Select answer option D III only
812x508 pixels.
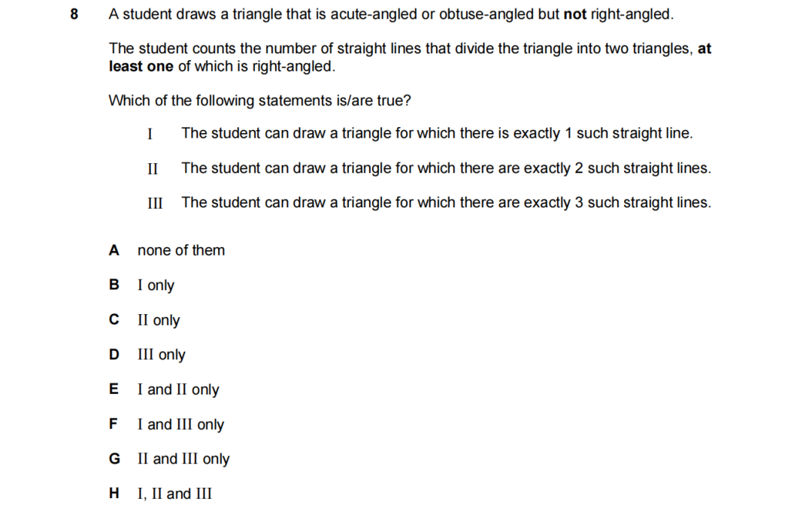click(x=147, y=355)
